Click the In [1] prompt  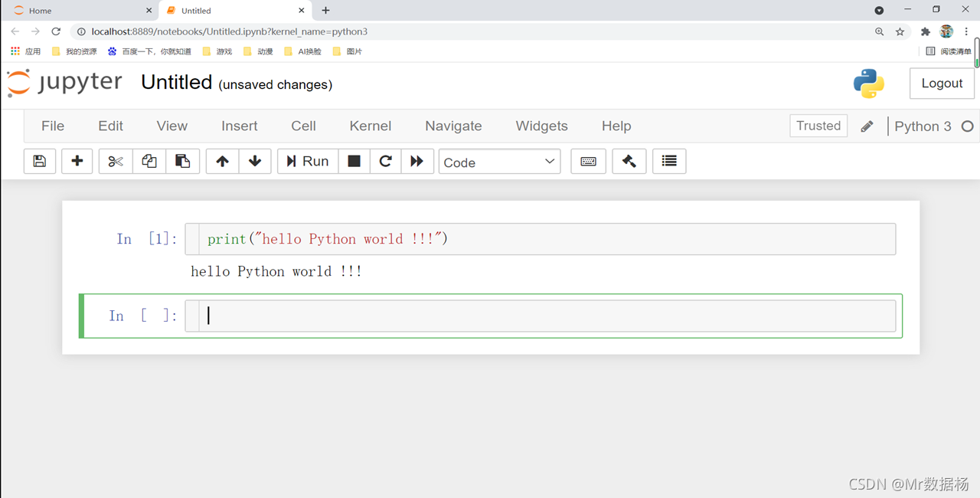(x=147, y=239)
